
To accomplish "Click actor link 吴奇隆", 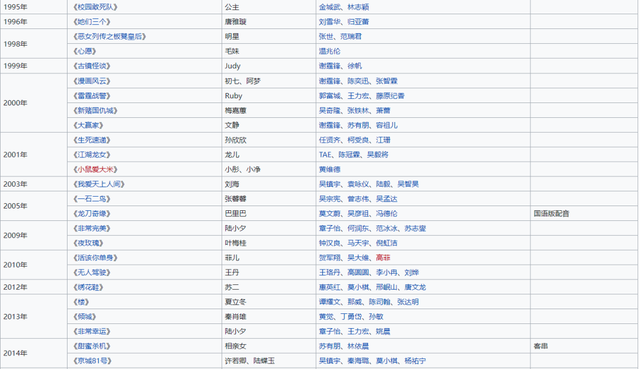I will tap(330, 110).
